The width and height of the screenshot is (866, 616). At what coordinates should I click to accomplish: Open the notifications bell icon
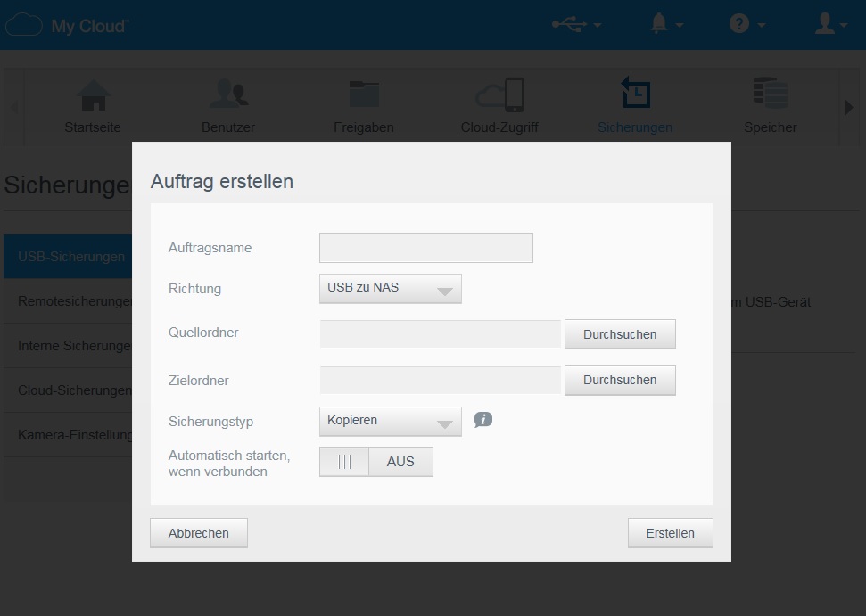tap(666, 24)
